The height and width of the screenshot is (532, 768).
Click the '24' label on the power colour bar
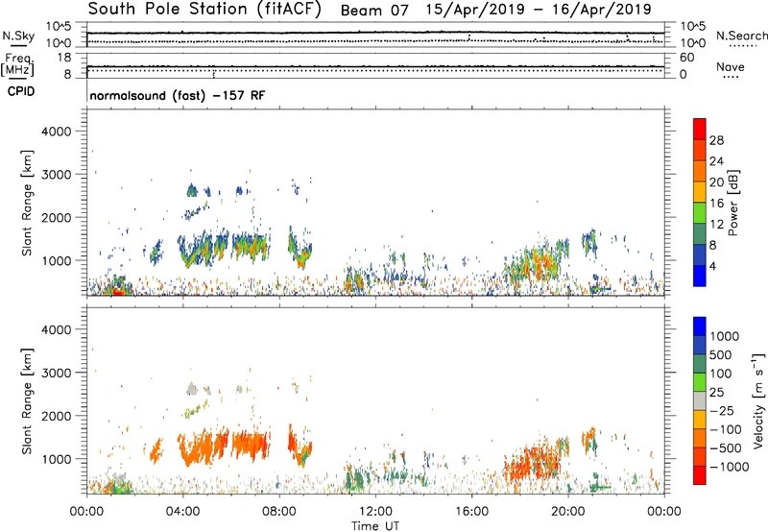point(716,161)
